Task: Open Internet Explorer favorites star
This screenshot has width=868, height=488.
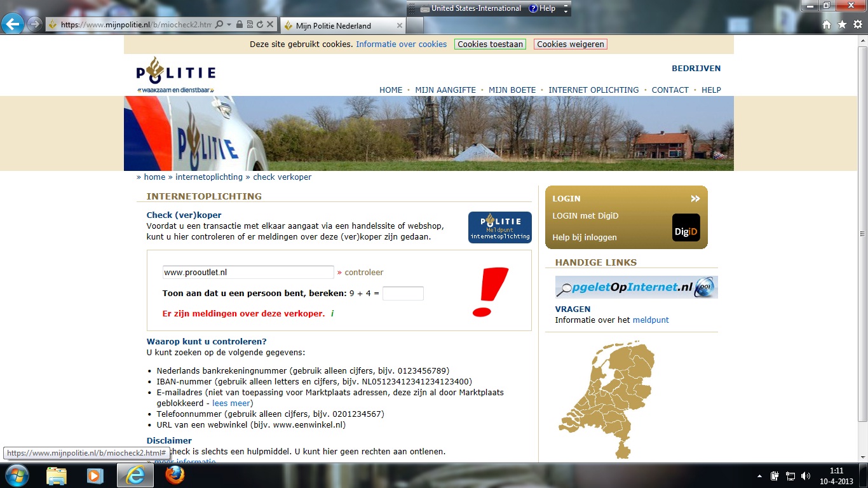Action: click(x=842, y=25)
